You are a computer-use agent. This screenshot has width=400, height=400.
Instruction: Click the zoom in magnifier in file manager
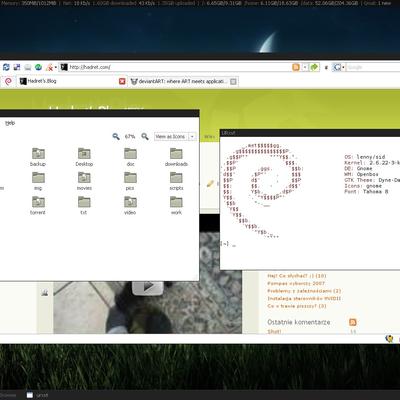[145, 136]
